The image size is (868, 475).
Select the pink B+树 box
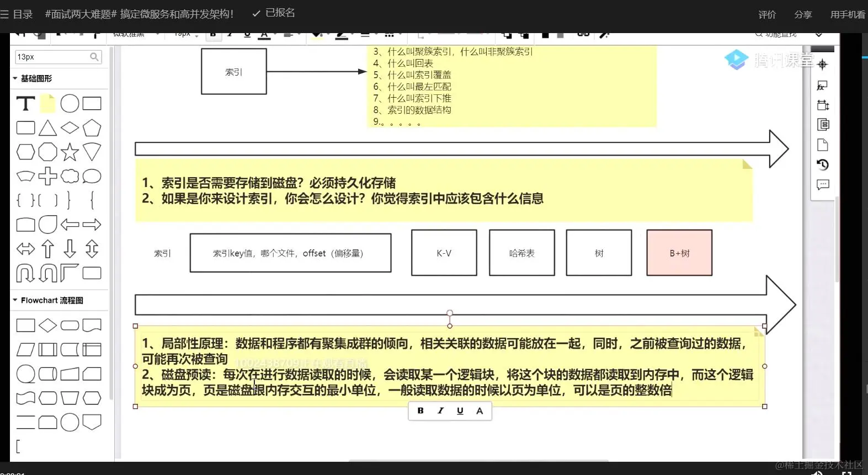click(x=679, y=253)
